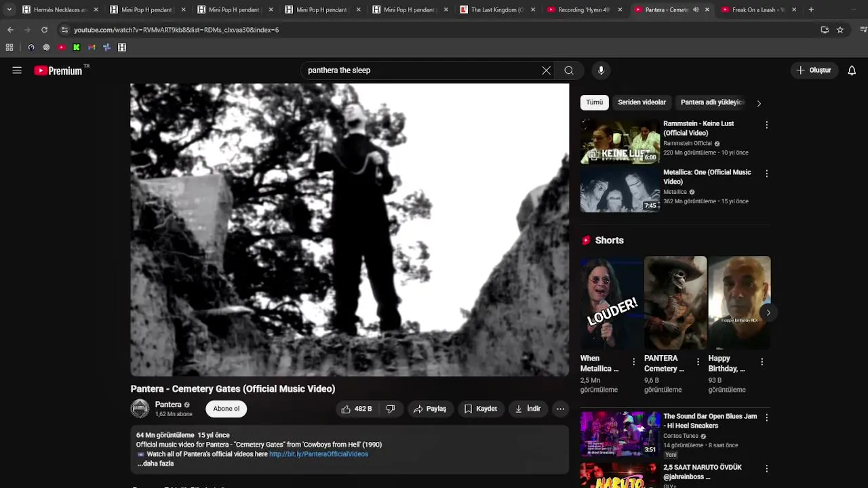Viewport: 868px width, 488px height.
Task: Switch to Hermès Necklaces tab
Action: [60, 10]
